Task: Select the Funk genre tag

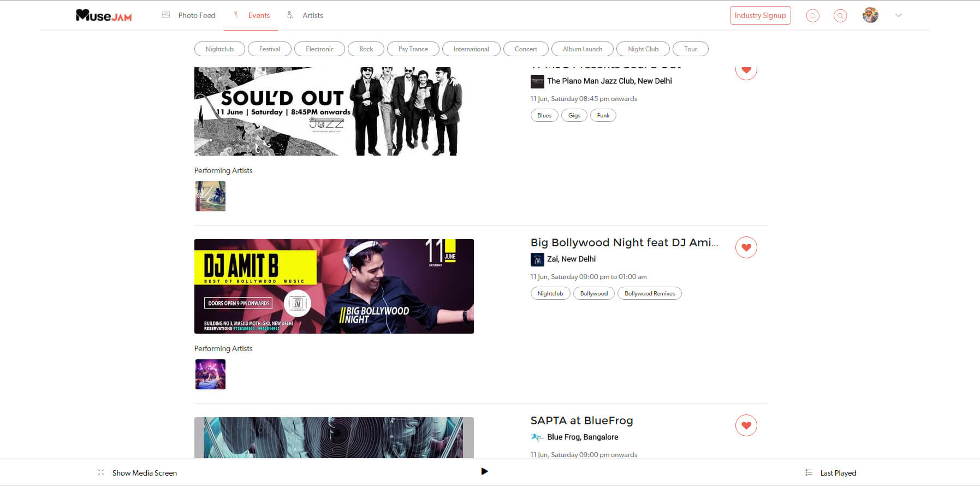Action: (603, 115)
